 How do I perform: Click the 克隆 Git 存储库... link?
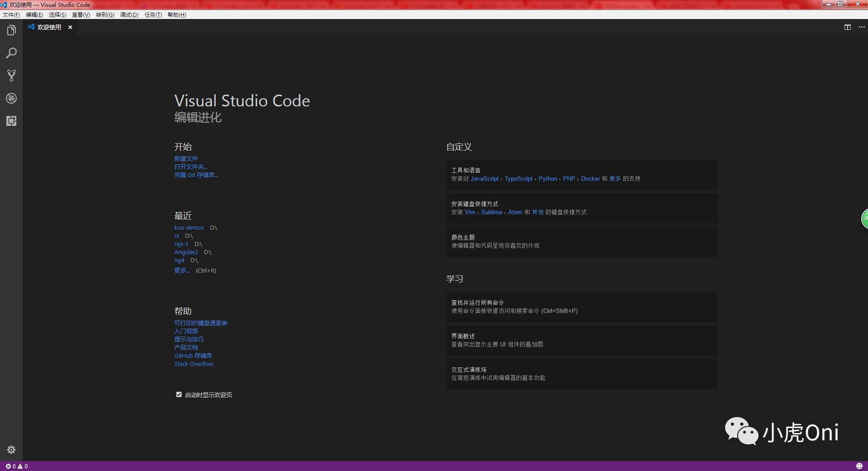[196, 175]
